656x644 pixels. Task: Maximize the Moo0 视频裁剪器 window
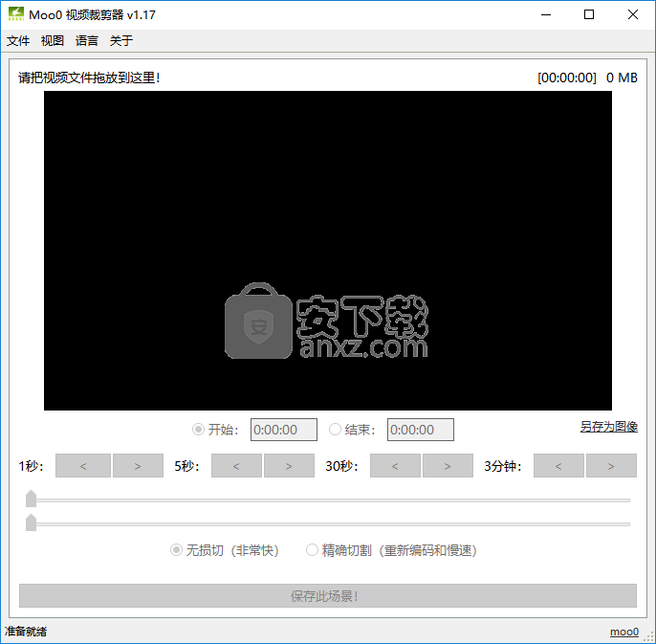click(589, 14)
